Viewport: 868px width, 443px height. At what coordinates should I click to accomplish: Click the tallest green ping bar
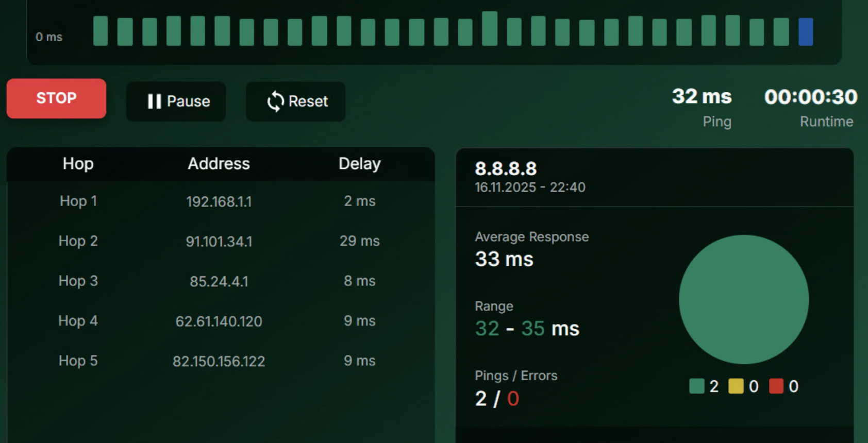(490, 29)
